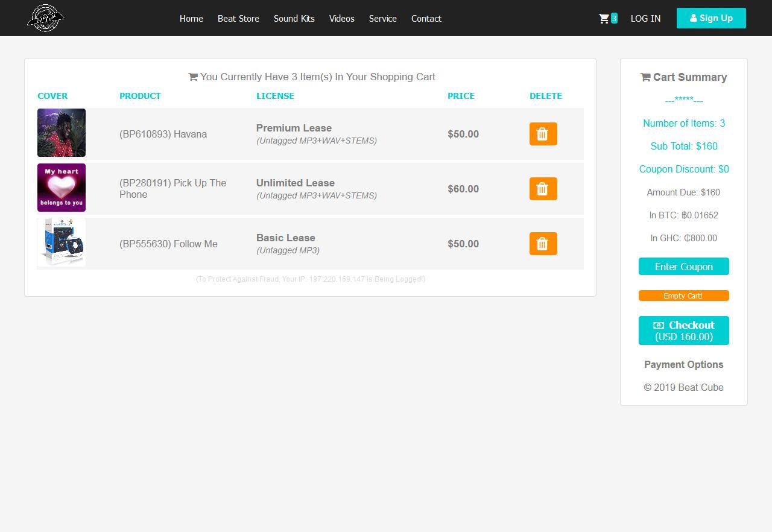Screen dimensions: 772x532
Task: Click the cart icon beside Cart Summary heading
Action: pyautogui.click(x=645, y=77)
